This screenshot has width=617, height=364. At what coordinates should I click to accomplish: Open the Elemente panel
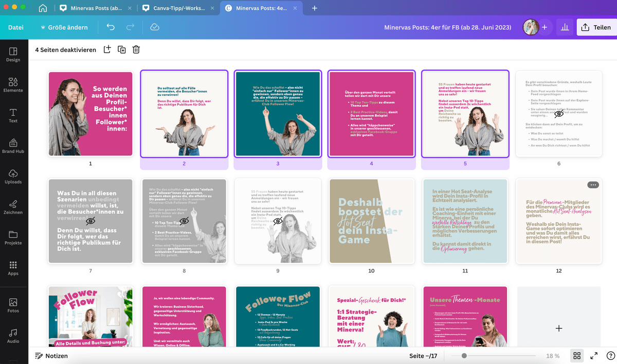(x=13, y=85)
